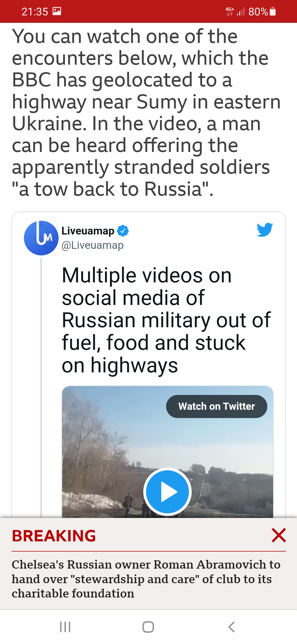Tap the tweet text about Russian military
Screen dimensions: 297x644
coord(166,320)
